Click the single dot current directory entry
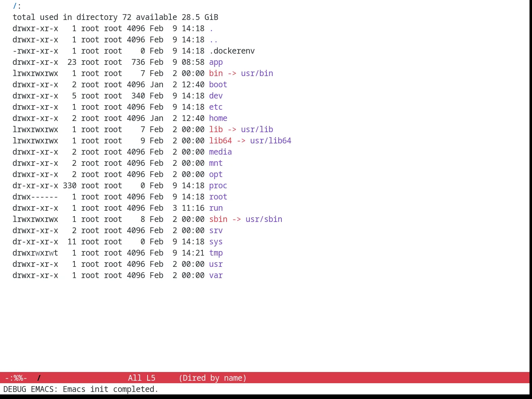This screenshot has width=532, height=399. pos(211,29)
